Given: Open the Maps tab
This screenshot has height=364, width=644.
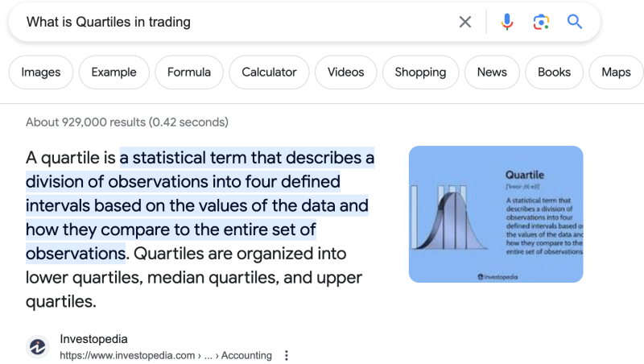Looking at the screenshot, I should (x=616, y=72).
